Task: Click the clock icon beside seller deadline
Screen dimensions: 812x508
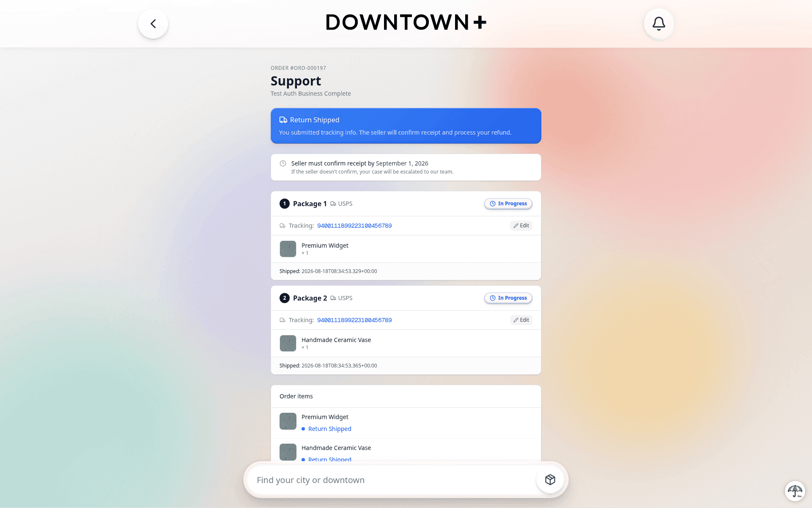Action: pos(283,163)
